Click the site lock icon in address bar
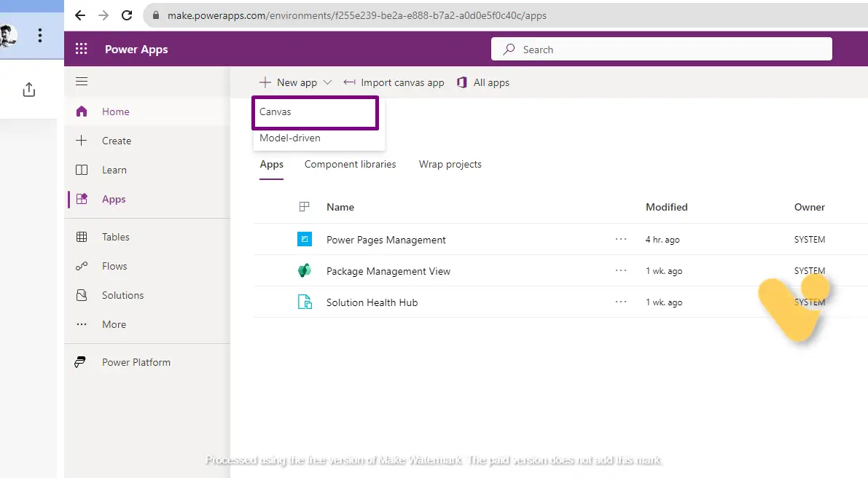Image resolution: width=868 pixels, height=478 pixels. pyautogui.click(x=156, y=15)
